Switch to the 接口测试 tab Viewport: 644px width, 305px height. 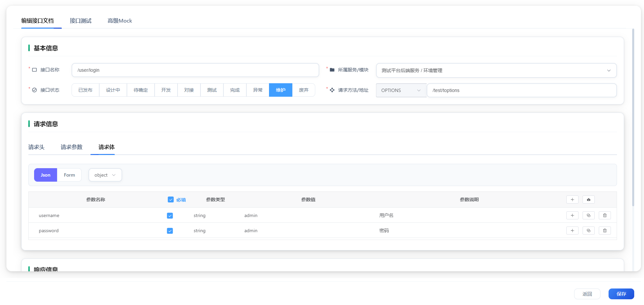(80, 21)
